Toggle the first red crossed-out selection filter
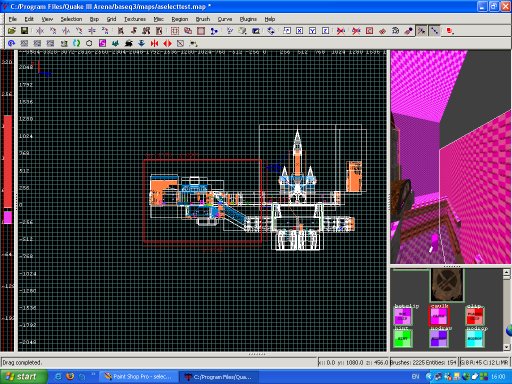This screenshot has height=384, width=512. [341, 31]
